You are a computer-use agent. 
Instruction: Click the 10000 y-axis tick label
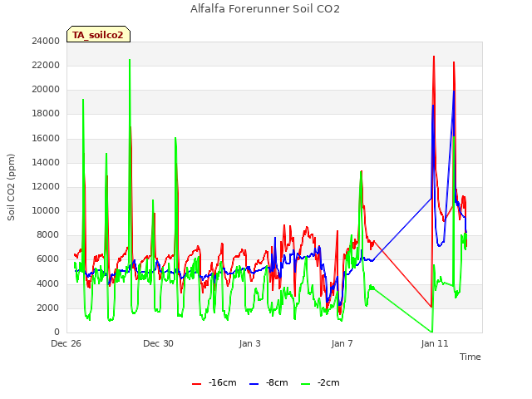click(x=46, y=210)
